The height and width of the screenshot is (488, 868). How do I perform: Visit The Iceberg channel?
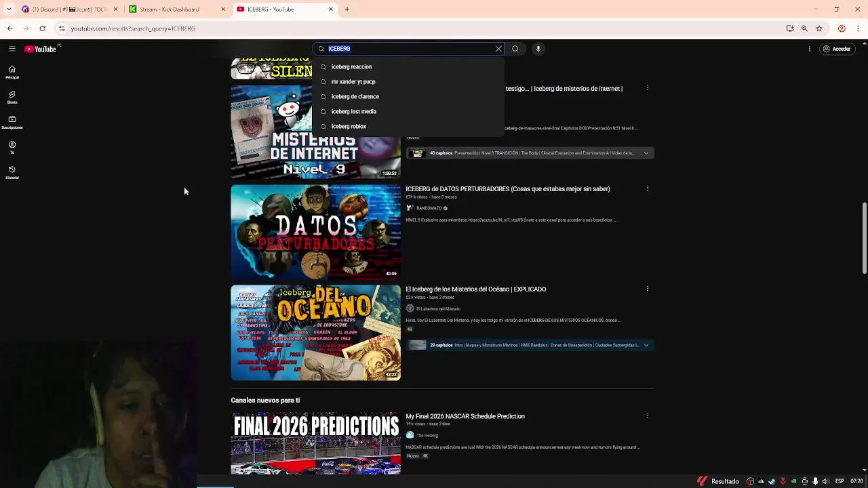point(427,435)
